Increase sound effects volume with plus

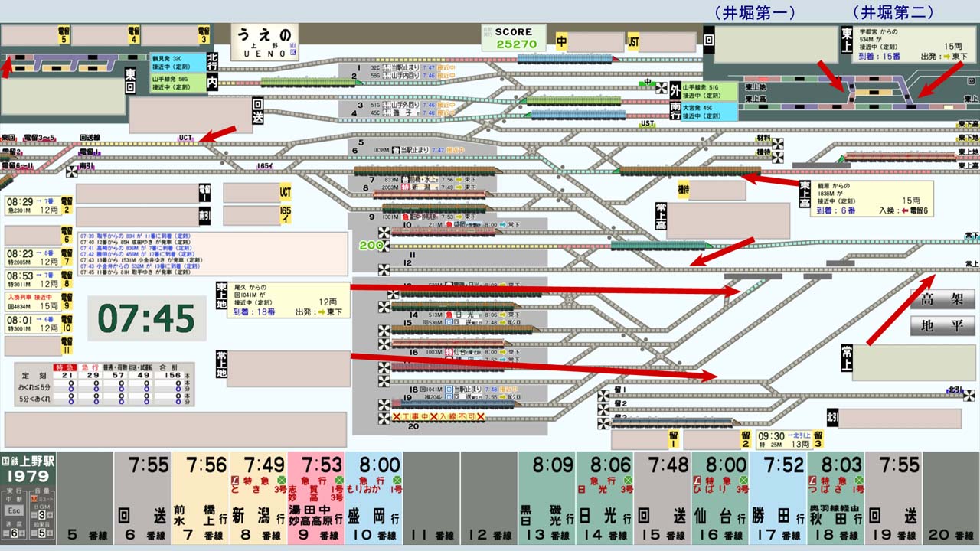point(50,533)
